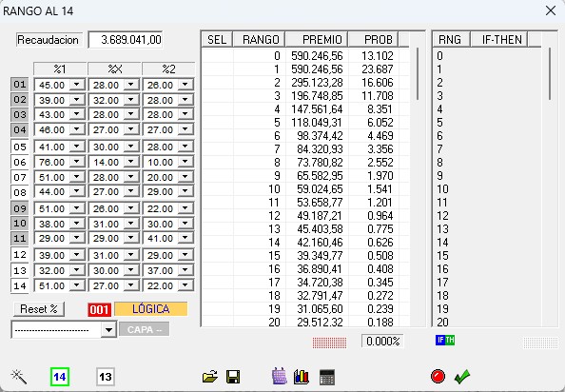Click the IF-TH blue-green icon

tap(445, 340)
